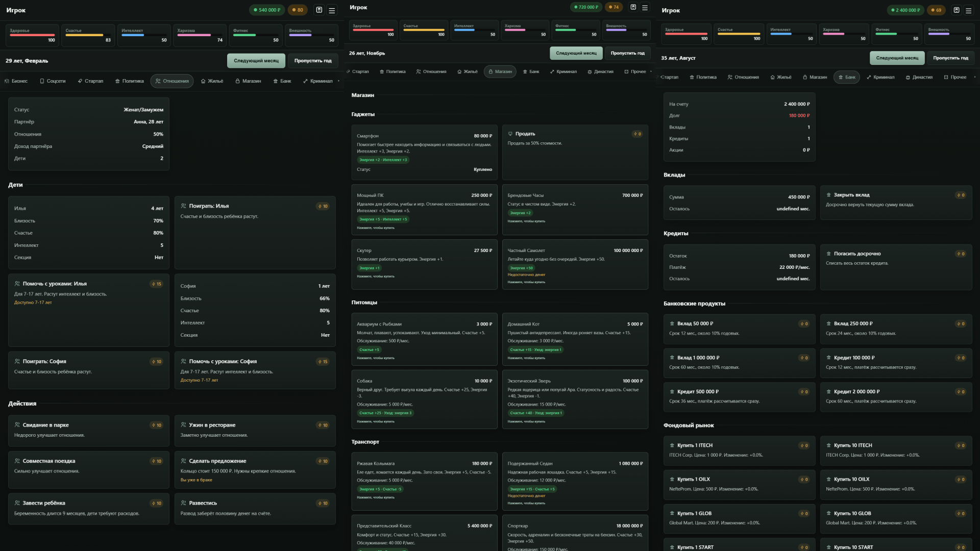
Task: Click the partner name 'Анна, 28 лет'
Action: pos(149,122)
